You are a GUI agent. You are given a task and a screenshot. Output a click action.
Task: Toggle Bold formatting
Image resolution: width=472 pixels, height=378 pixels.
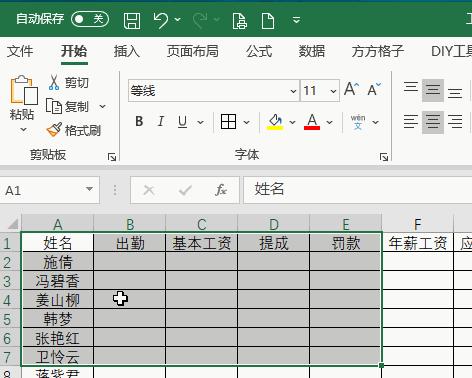[x=139, y=122]
